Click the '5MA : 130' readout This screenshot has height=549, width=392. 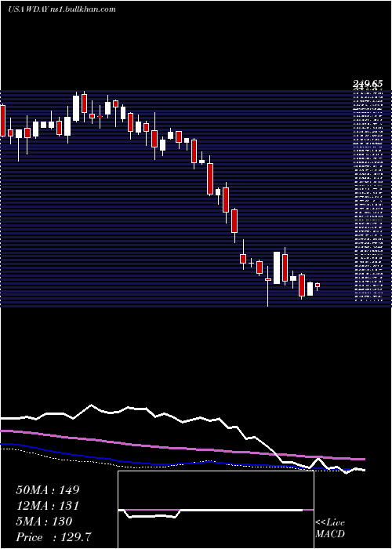tap(44, 522)
